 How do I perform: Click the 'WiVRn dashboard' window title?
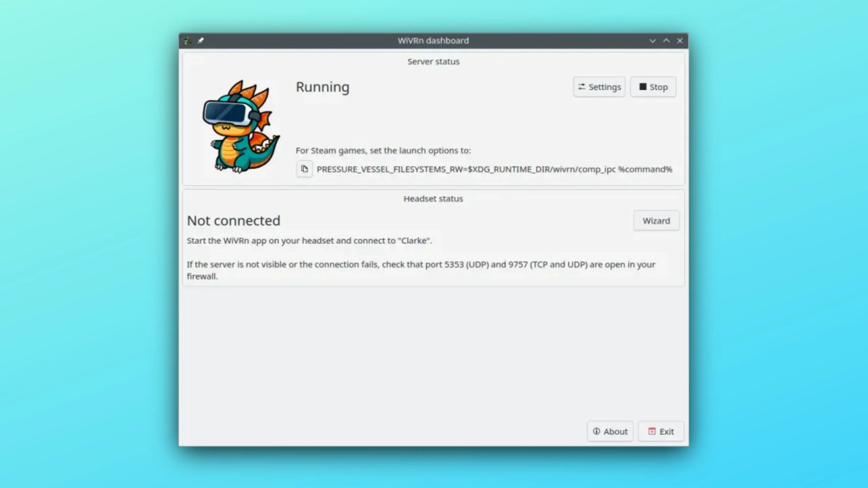tap(433, 41)
